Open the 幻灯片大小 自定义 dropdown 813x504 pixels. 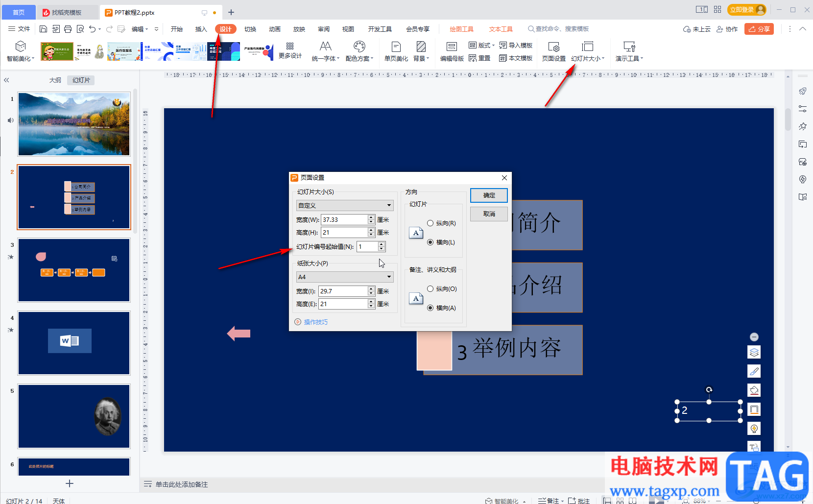[345, 205]
